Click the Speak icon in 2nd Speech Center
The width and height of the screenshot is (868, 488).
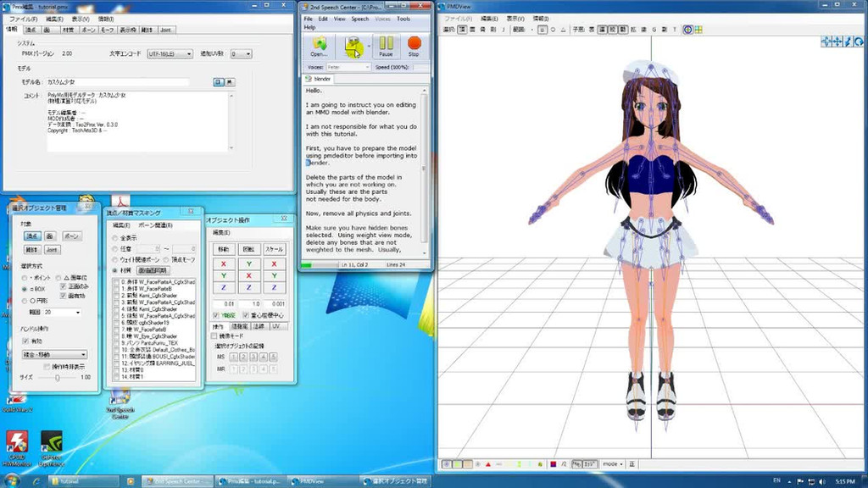(353, 46)
